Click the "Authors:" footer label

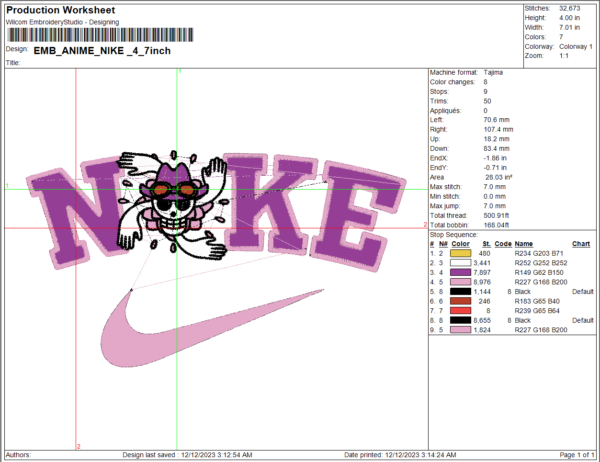coord(18,455)
